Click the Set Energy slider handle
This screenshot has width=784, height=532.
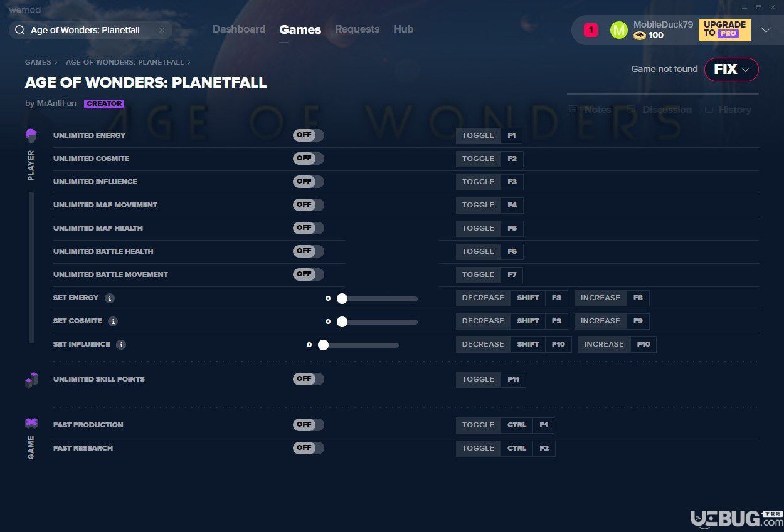pos(342,298)
